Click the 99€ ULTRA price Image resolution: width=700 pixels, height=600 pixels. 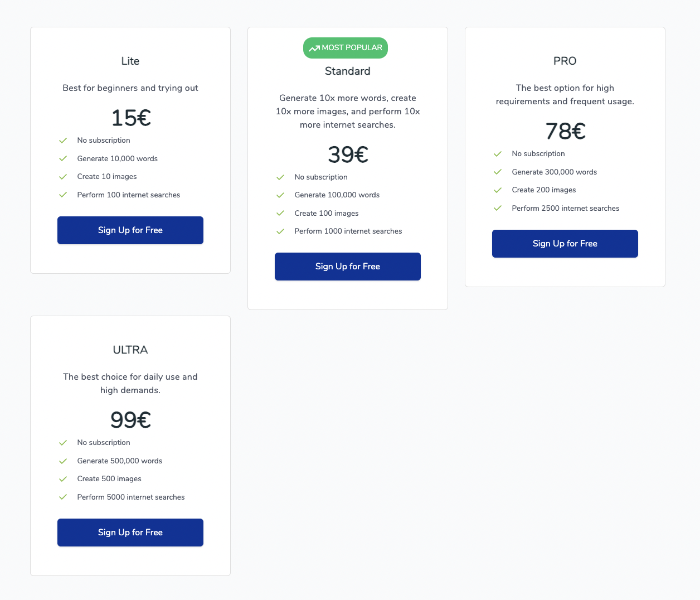point(130,420)
